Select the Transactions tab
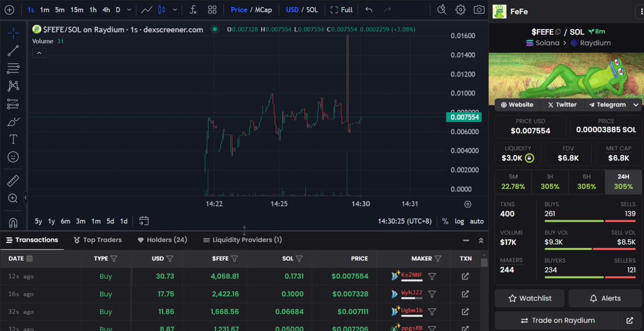Viewport: 644px width, 331px height. [32, 240]
